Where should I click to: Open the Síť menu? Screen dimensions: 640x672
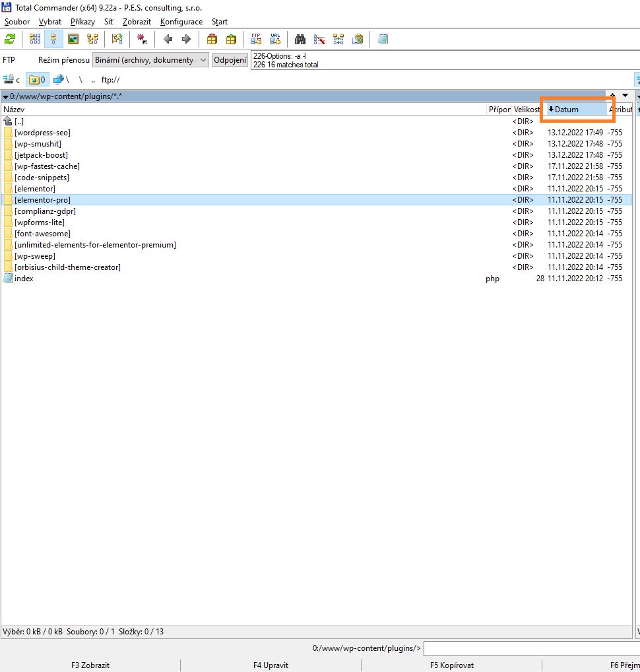click(109, 22)
